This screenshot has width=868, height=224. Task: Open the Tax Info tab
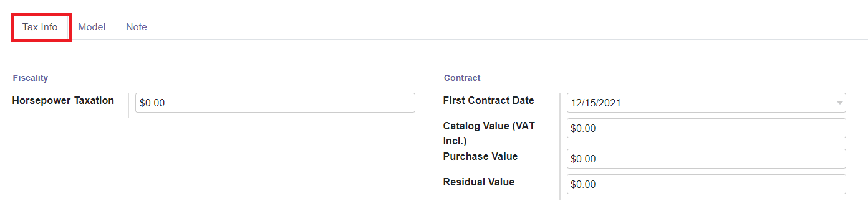coord(41,27)
